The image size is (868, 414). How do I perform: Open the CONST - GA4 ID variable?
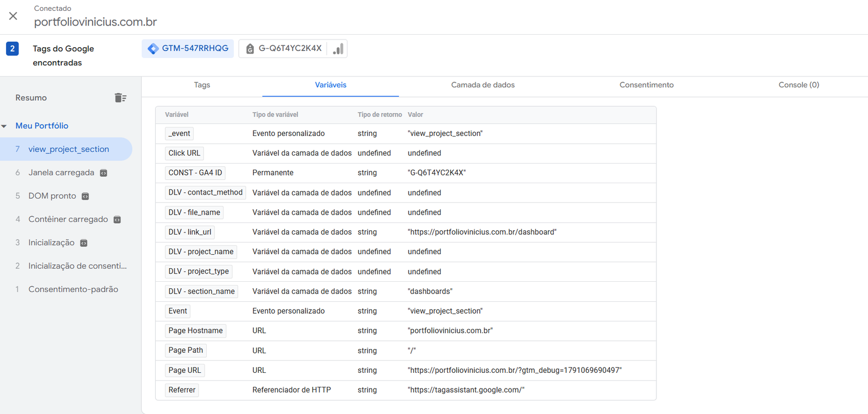pyautogui.click(x=195, y=172)
